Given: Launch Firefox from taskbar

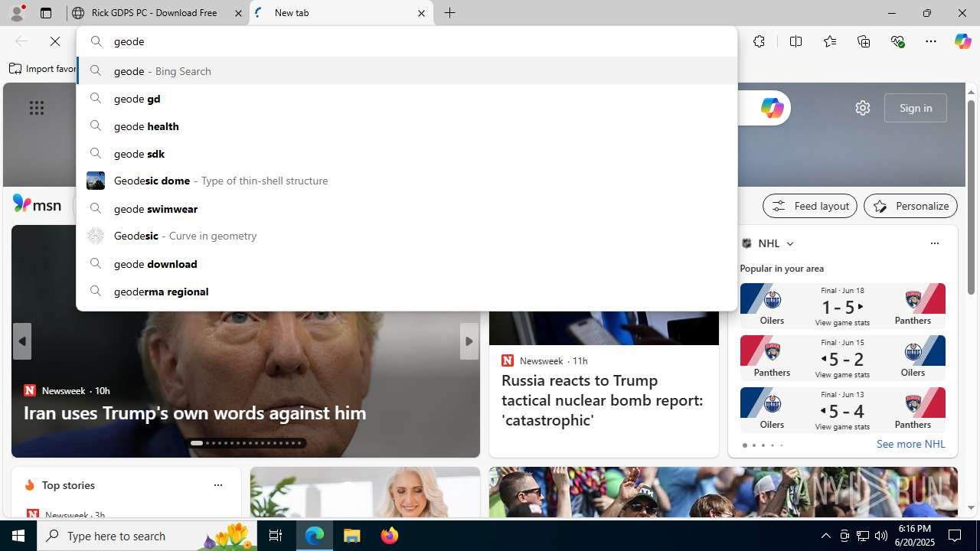Looking at the screenshot, I should coord(390,536).
